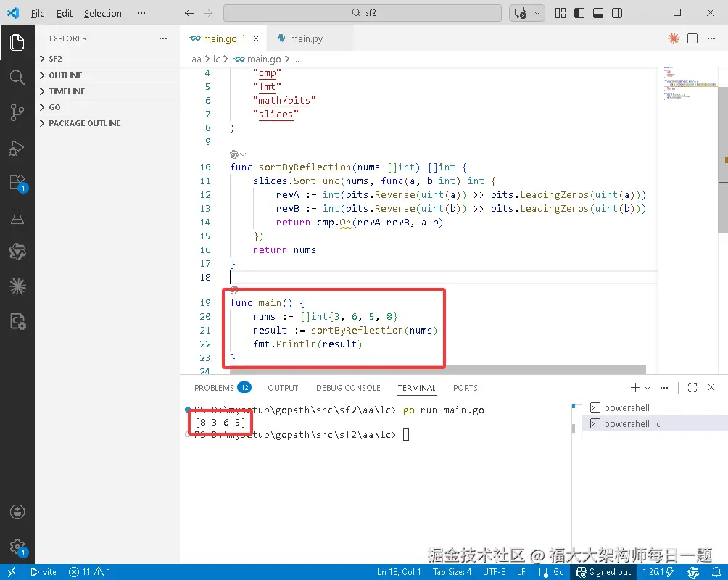The height and width of the screenshot is (580, 728).
Task: Click errors and warnings count in status bar
Action: click(x=90, y=572)
